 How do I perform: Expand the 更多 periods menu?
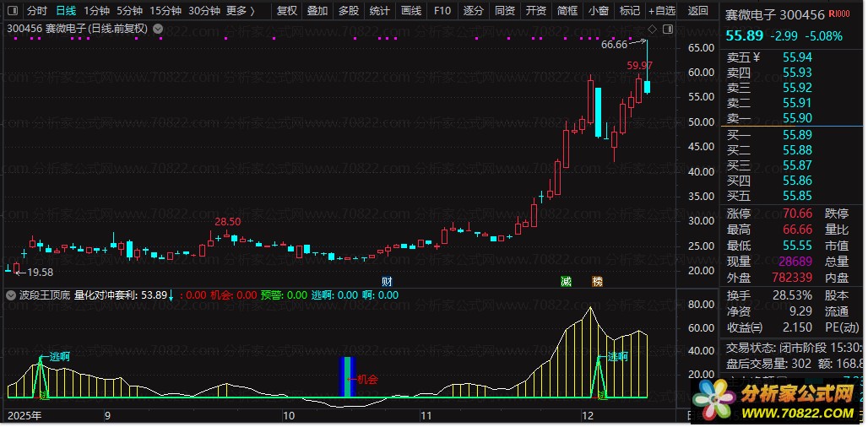point(241,10)
